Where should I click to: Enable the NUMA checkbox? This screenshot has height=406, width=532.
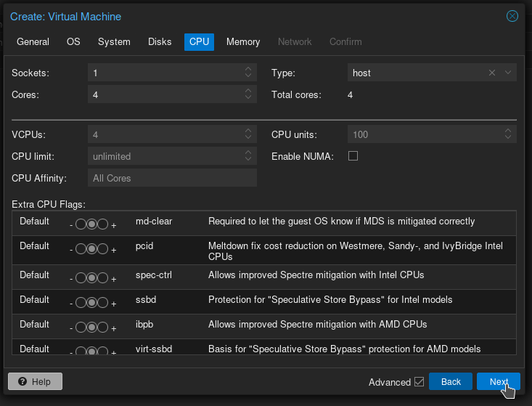pyautogui.click(x=353, y=156)
